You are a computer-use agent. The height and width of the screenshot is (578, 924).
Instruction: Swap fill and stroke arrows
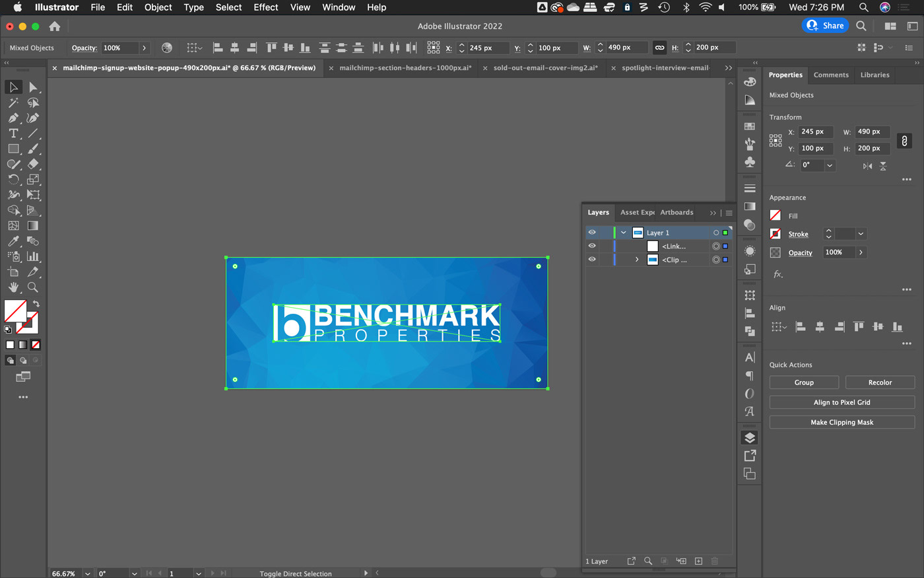tap(36, 304)
